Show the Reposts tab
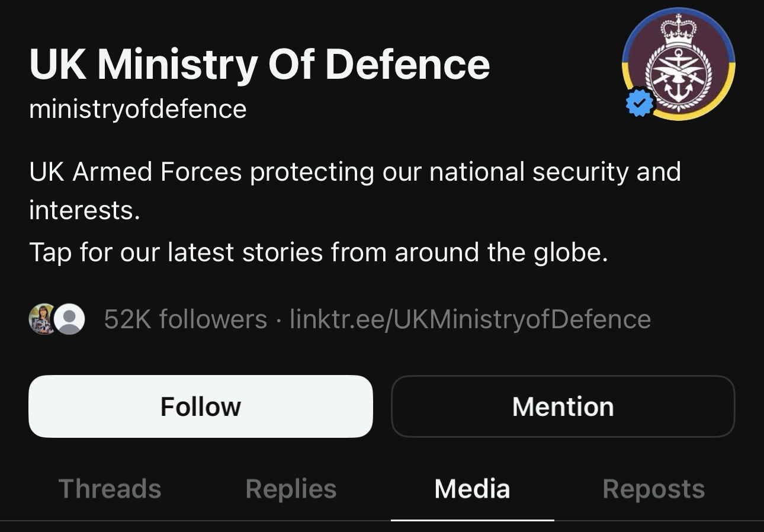This screenshot has width=764, height=532. click(x=653, y=489)
